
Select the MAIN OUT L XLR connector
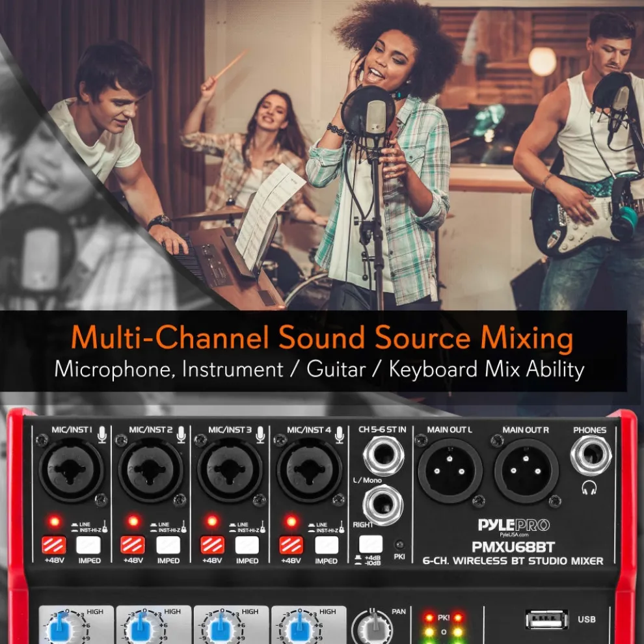(x=449, y=470)
